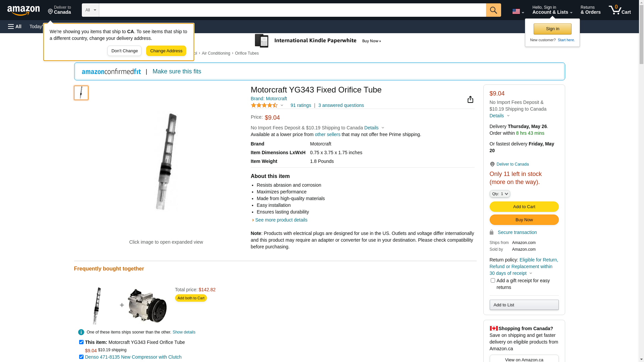The height and width of the screenshot is (362, 644).
Task: Click the Add to Cart button
Action: point(524,206)
